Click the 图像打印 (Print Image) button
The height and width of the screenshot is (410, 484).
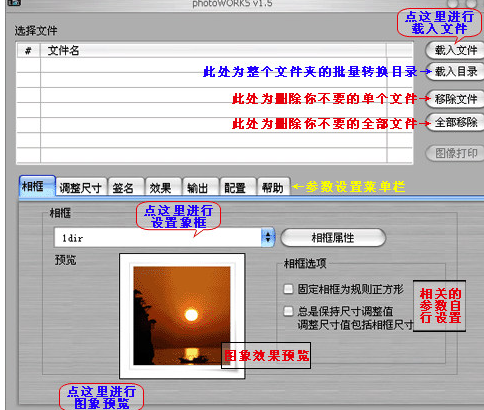(455, 153)
